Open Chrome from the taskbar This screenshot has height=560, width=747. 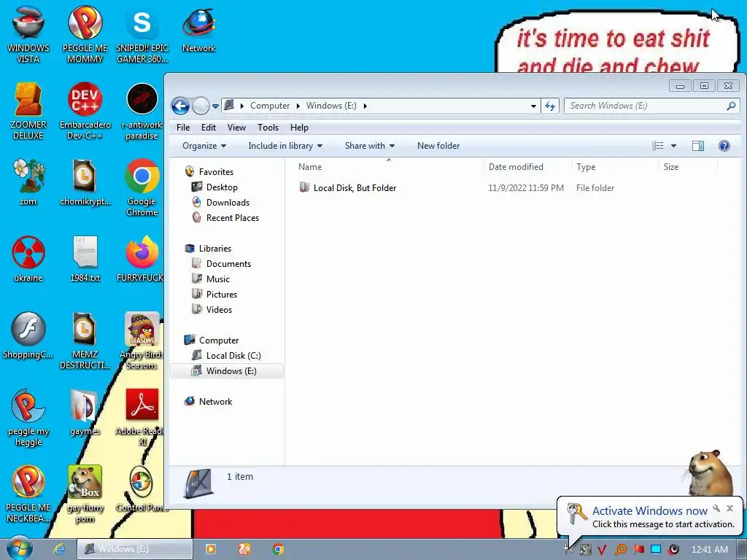coord(278,550)
